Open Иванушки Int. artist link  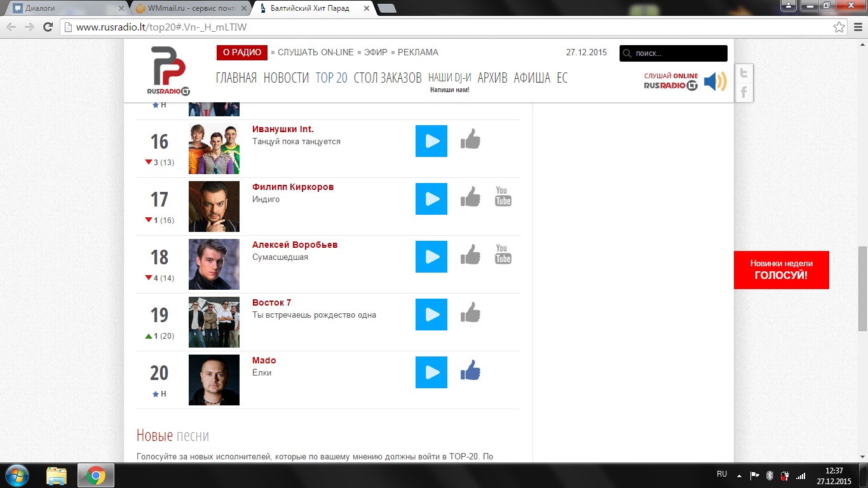pyautogui.click(x=283, y=129)
